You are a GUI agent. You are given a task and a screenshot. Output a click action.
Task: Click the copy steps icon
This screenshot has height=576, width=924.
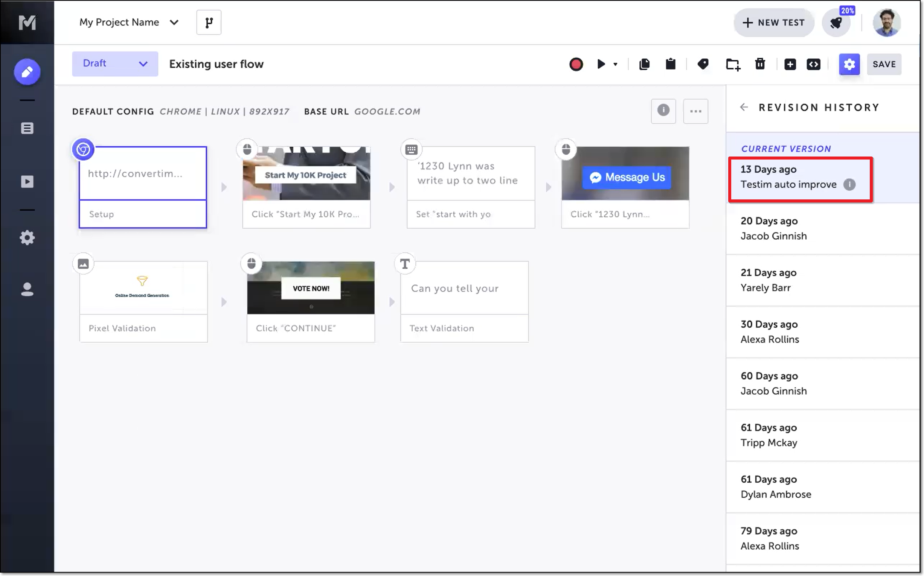pyautogui.click(x=644, y=64)
